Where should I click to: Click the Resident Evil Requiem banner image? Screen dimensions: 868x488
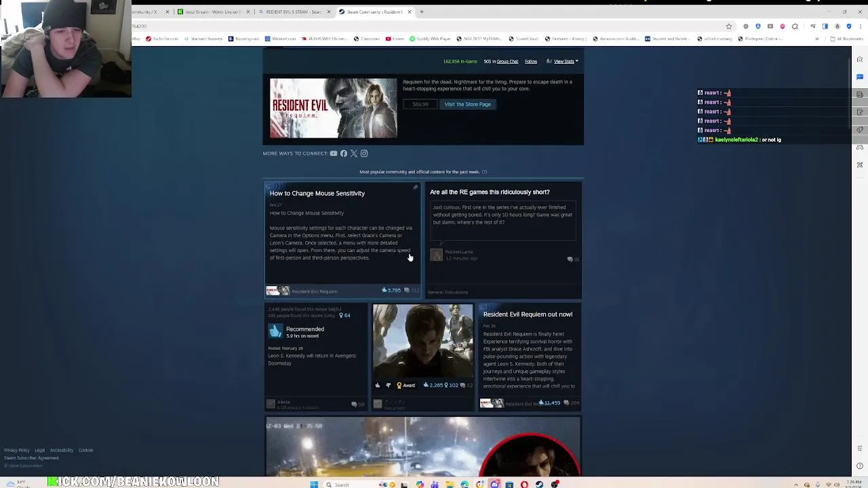[x=333, y=108]
